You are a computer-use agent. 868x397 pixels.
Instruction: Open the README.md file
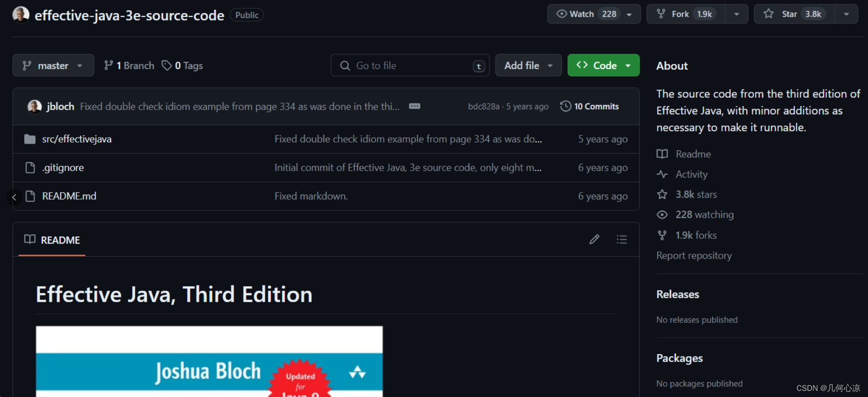point(69,196)
